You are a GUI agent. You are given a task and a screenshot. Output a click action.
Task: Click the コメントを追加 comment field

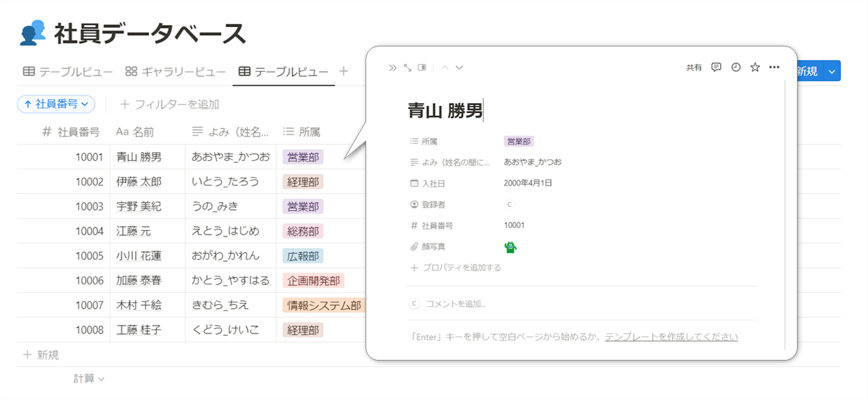tap(456, 304)
